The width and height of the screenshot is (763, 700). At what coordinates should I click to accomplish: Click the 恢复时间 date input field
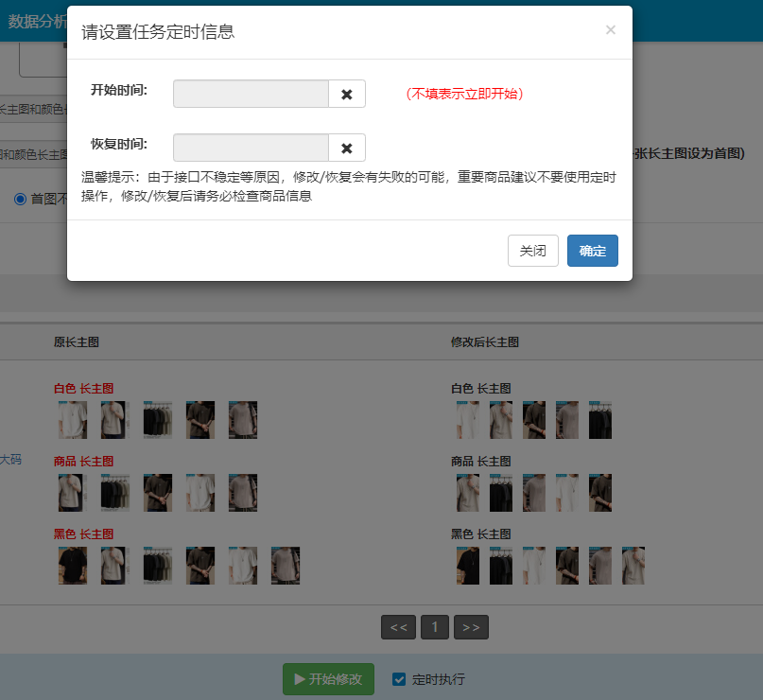click(x=251, y=149)
